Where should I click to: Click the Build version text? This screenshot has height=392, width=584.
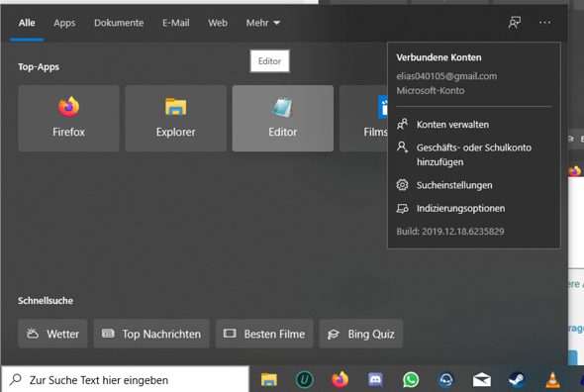pos(450,232)
